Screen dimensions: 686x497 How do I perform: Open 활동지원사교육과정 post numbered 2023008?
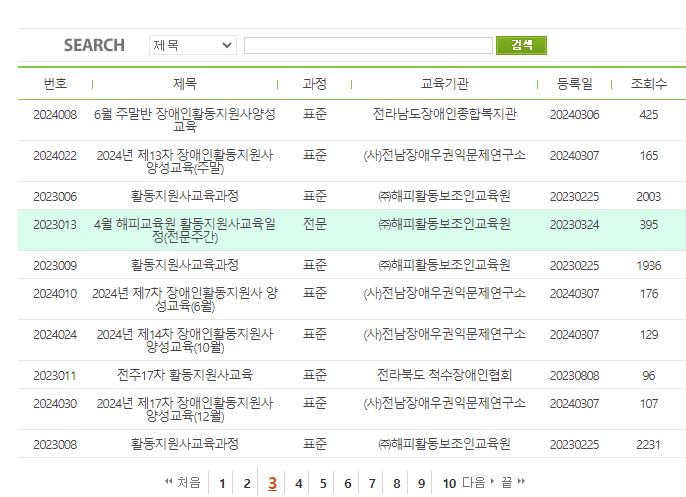click(x=185, y=444)
